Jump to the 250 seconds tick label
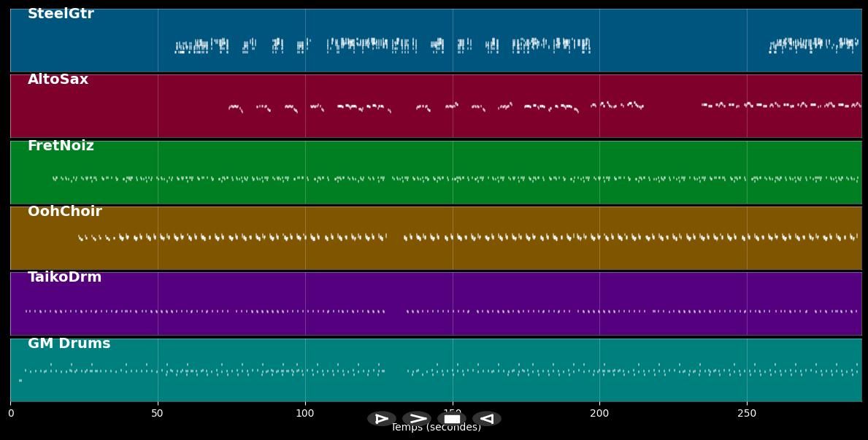 747,414
